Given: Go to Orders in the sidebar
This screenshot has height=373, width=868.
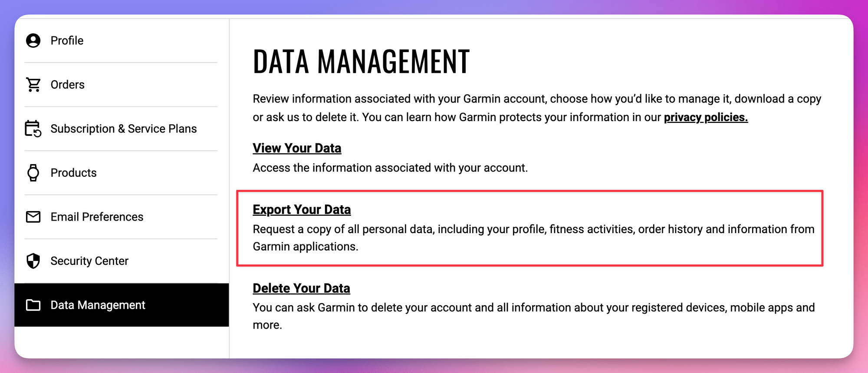Looking at the screenshot, I should coord(67,85).
